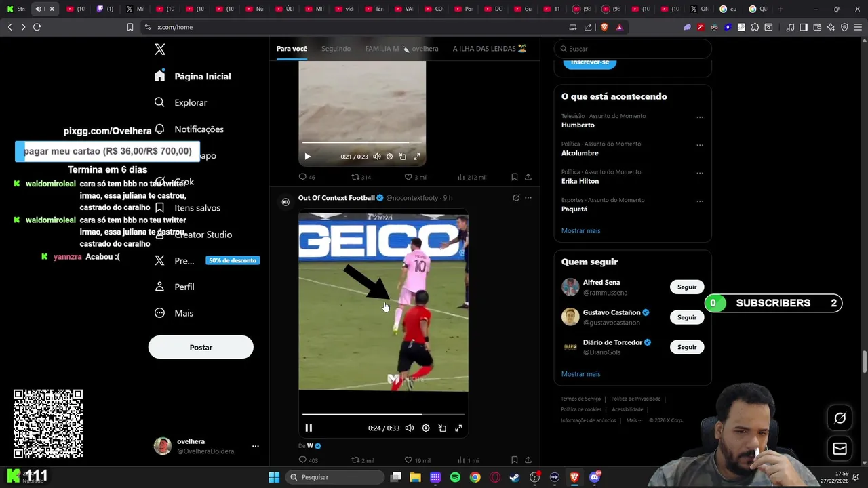Open more options for Humberto trend
This screenshot has height=488, width=868.
[700, 117]
